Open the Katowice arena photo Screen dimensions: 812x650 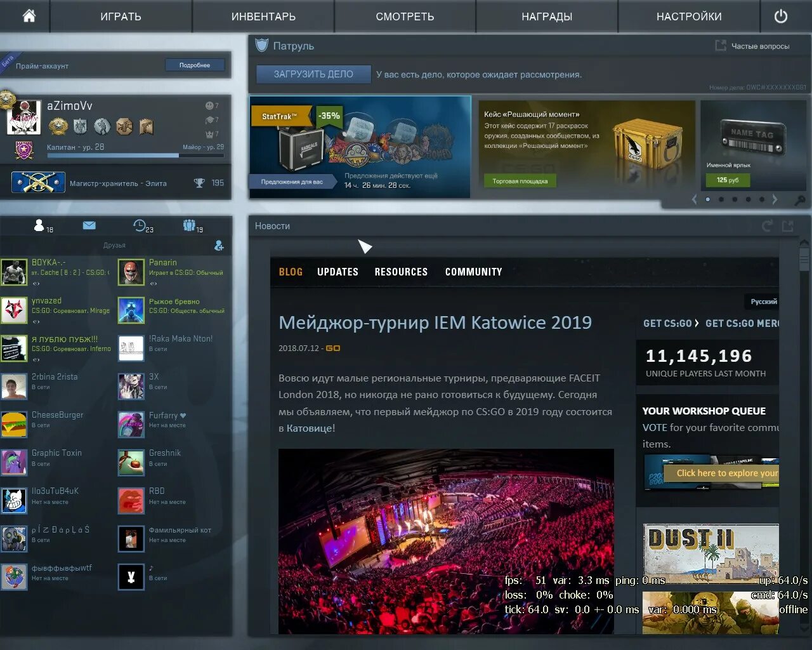tap(446, 541)
